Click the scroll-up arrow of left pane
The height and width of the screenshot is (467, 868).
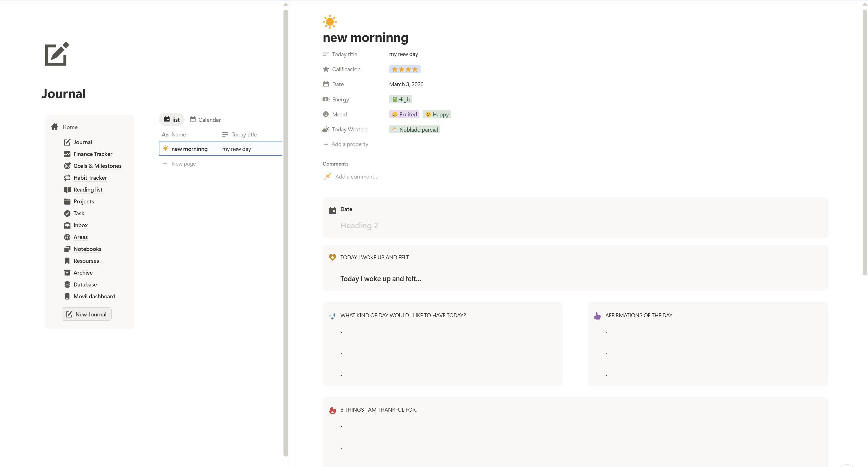(x=285, y=4)
